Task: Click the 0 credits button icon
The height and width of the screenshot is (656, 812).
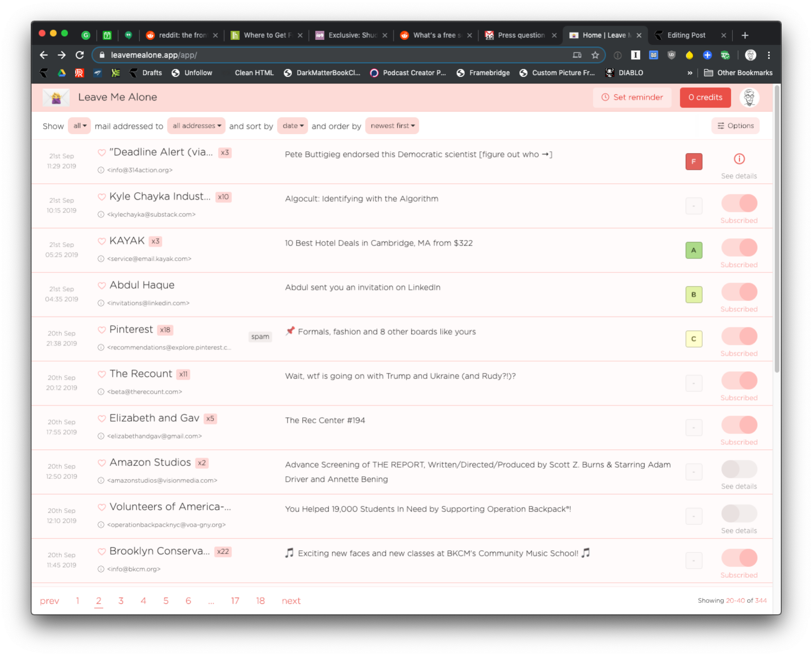Action: [x=706, y=97]
